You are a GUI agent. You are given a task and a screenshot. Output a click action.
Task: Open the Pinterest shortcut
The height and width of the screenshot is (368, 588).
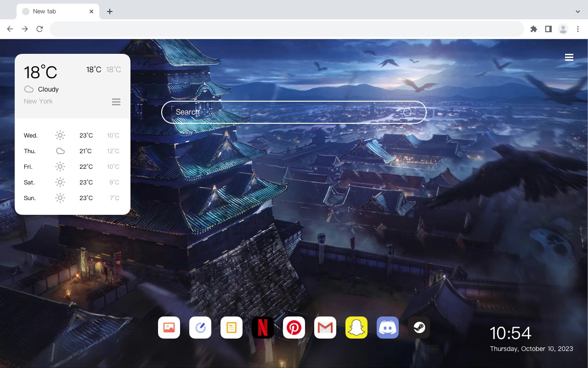(x=294, y=328)
